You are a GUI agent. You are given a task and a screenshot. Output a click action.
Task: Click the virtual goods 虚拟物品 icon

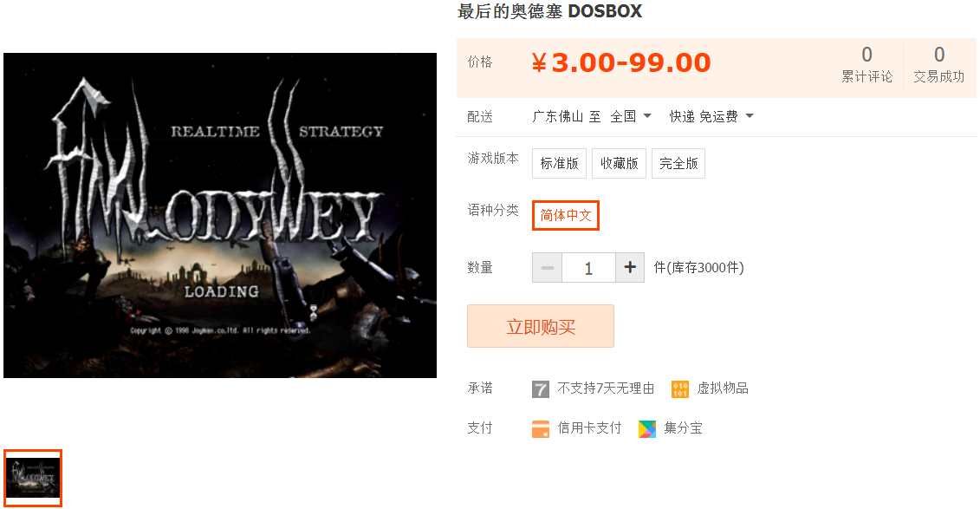click(x=680, y=389)
